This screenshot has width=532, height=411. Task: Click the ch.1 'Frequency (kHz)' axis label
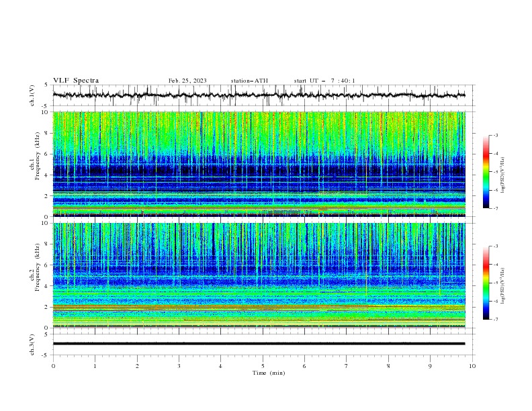coord(38,156)
